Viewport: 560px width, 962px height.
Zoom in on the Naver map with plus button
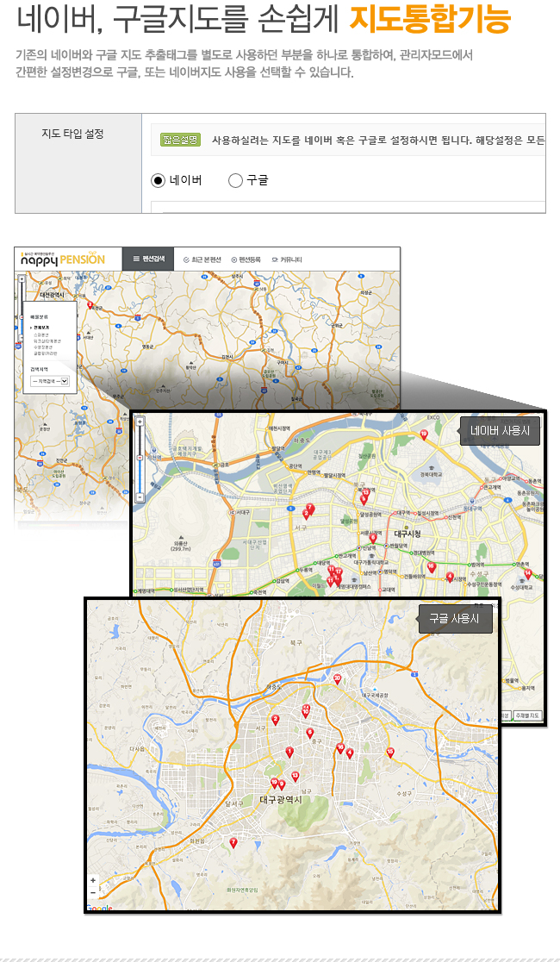[140, 422]
